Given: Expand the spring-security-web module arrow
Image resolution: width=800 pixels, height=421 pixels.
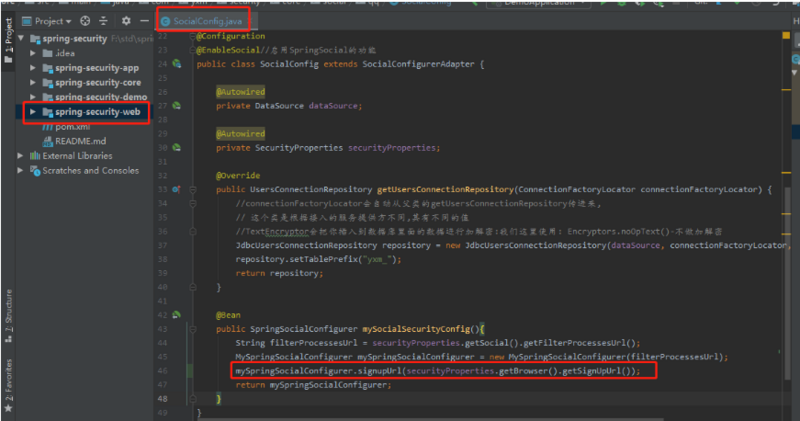Looking at the screenshot, I should tap(33, 111).
